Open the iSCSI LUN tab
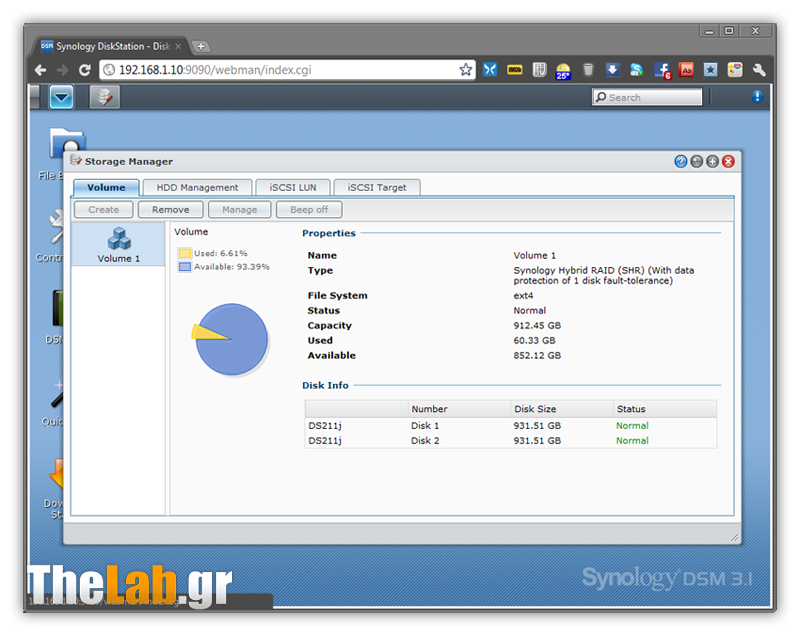 tap(292, 187)
